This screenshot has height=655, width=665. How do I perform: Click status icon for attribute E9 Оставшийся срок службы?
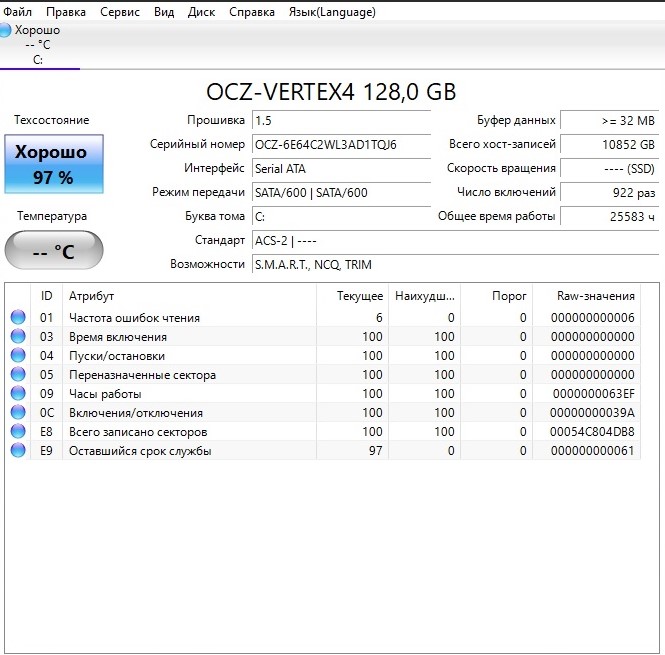point(18,451)
